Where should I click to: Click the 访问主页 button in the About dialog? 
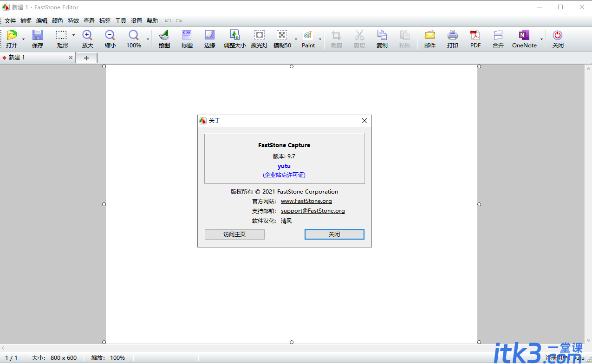coord(234,234)
